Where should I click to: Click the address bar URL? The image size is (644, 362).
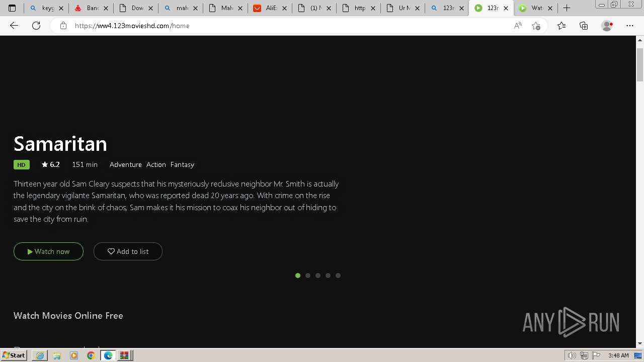[132, 26]
